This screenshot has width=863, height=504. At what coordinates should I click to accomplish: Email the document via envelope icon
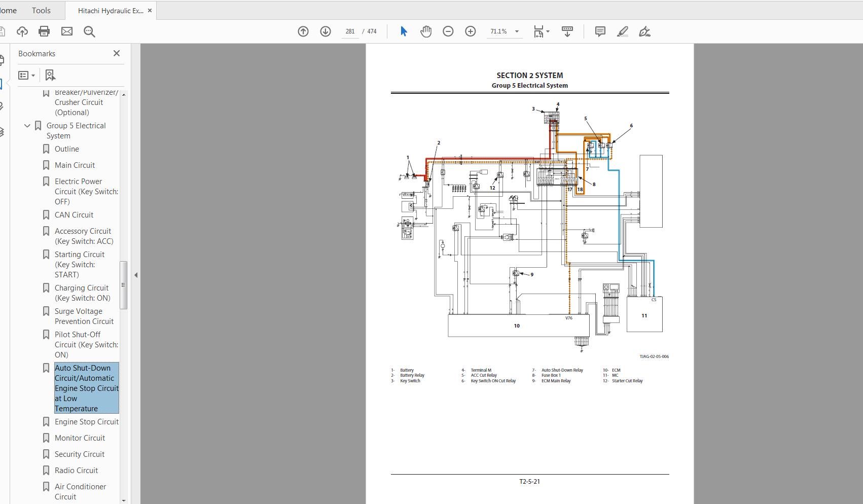pyautogui.click(x=66, y=31)
